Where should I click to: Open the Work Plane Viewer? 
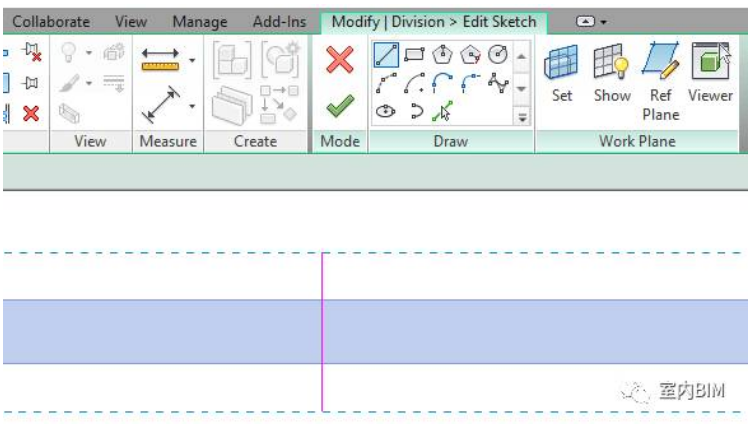[710, 75]
